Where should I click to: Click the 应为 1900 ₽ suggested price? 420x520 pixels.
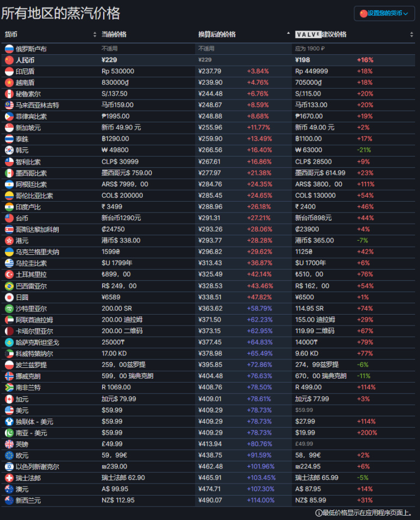pos(310,49)
